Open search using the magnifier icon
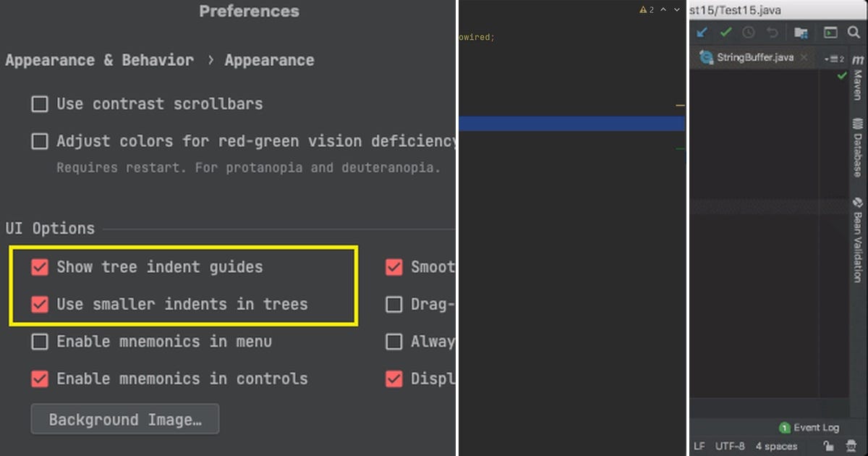 [x=854, y=32]
